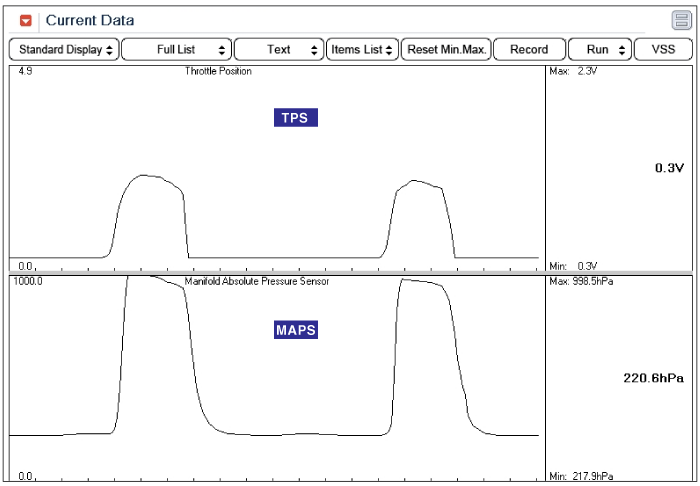This screenshot has width=700, height=486.
Task: Click the Reset Min.Max. button
Action: click(x=446, y=50)
